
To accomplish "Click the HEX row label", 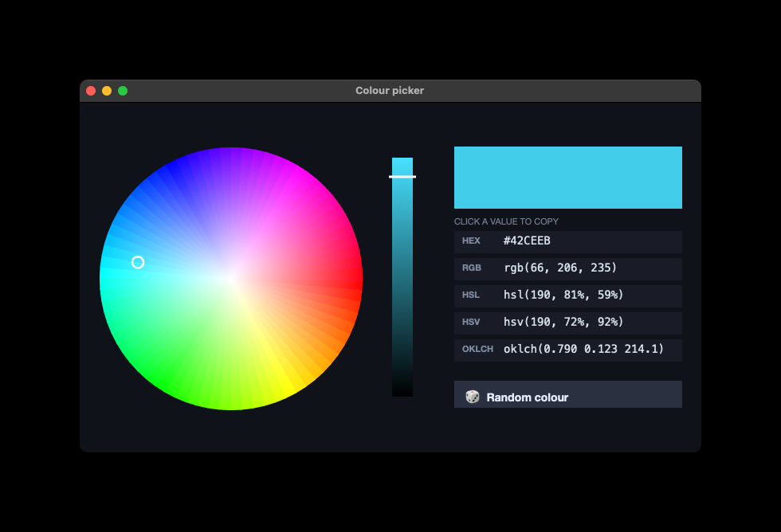I will (x=471, y=241).
